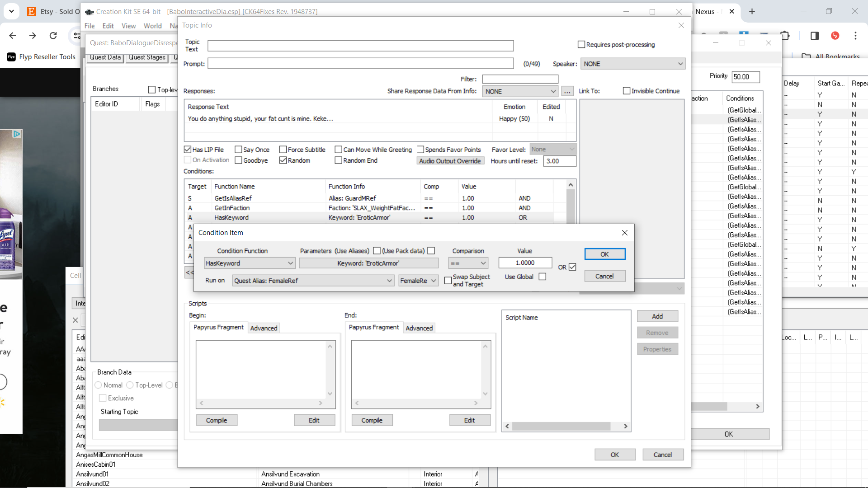Close the Topic Info window

click(681, 25)
